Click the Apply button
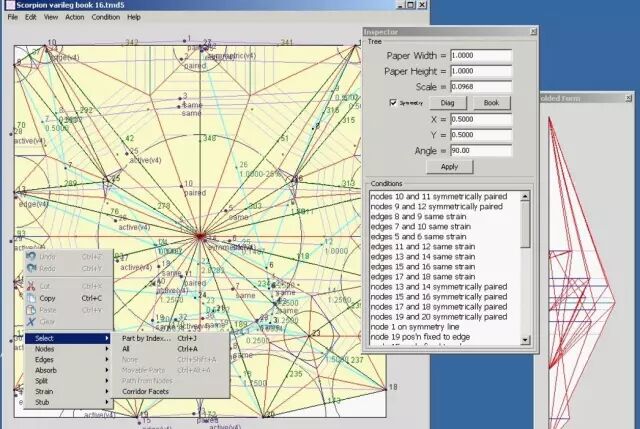Screen dimensions: 640x429 click(449, 167)
